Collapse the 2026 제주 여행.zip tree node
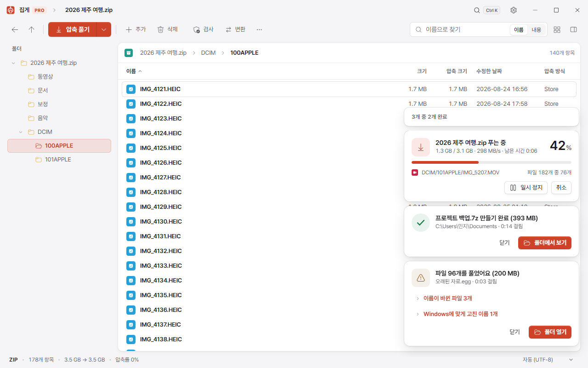 tap(13, 63)
